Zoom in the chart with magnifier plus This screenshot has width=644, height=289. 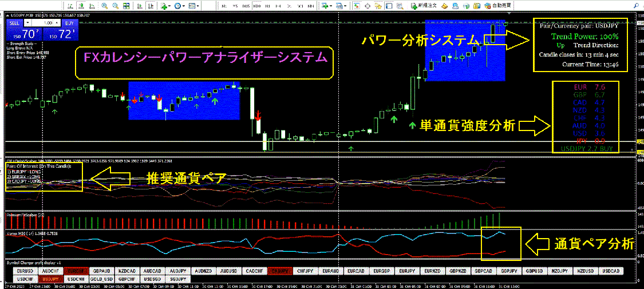105,6
